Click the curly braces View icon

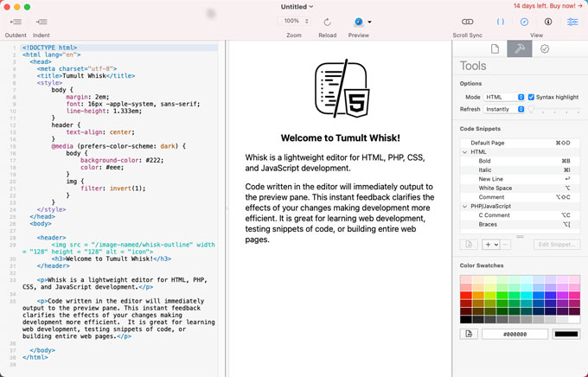[500, 22]
